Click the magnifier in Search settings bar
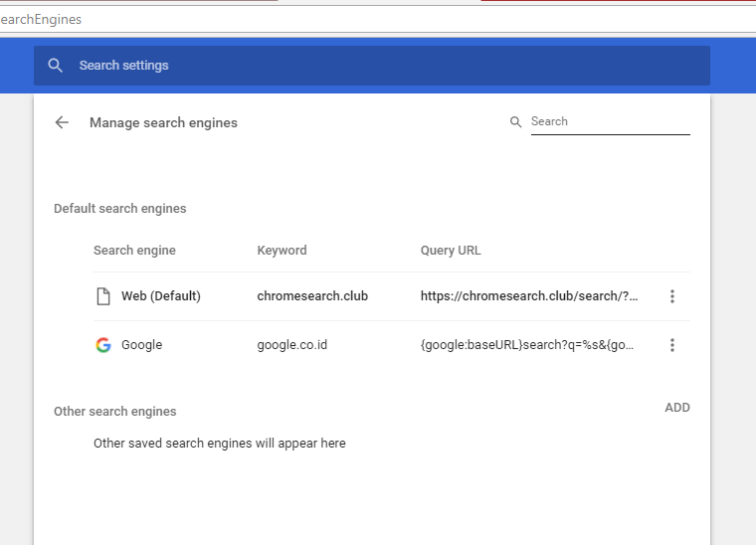 coord(56,65)
